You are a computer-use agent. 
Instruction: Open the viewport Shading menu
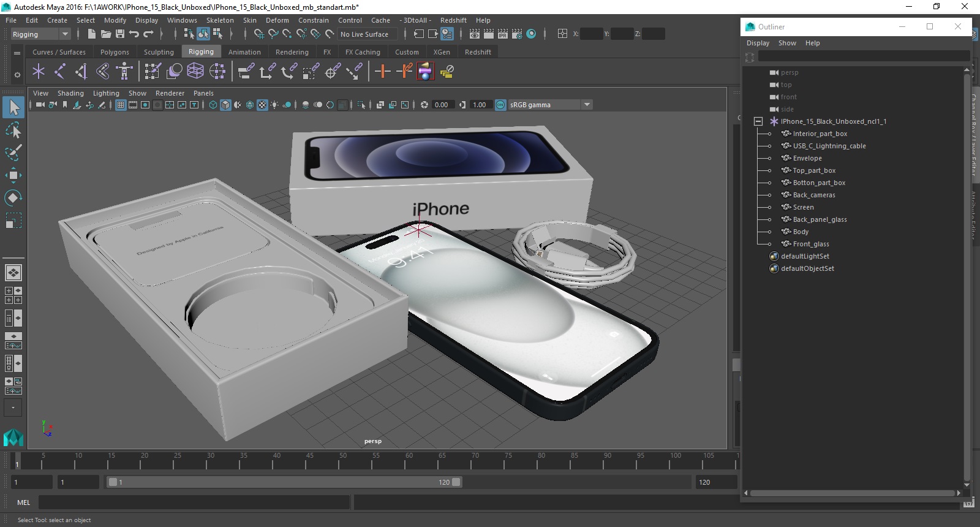tap(70, 93)
